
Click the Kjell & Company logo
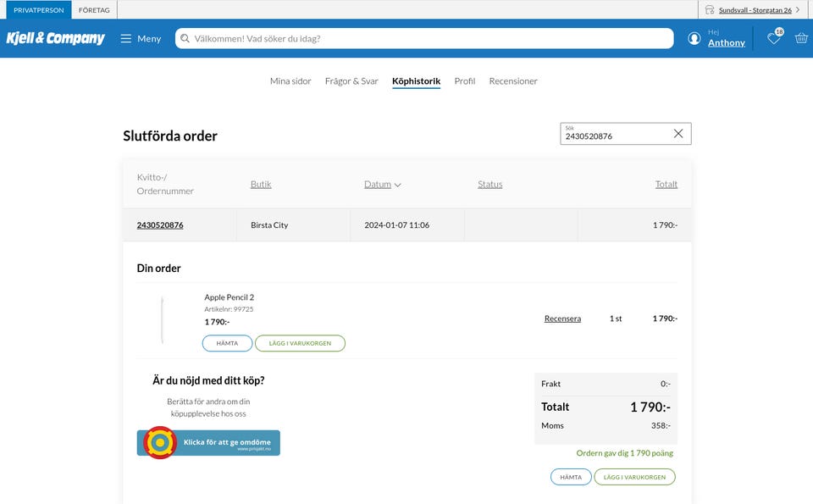click(56, 38)
